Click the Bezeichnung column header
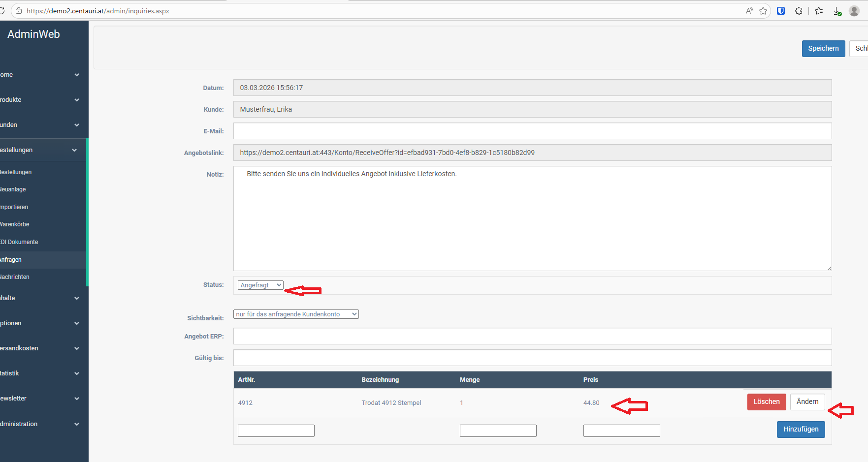 click(380, 380)
